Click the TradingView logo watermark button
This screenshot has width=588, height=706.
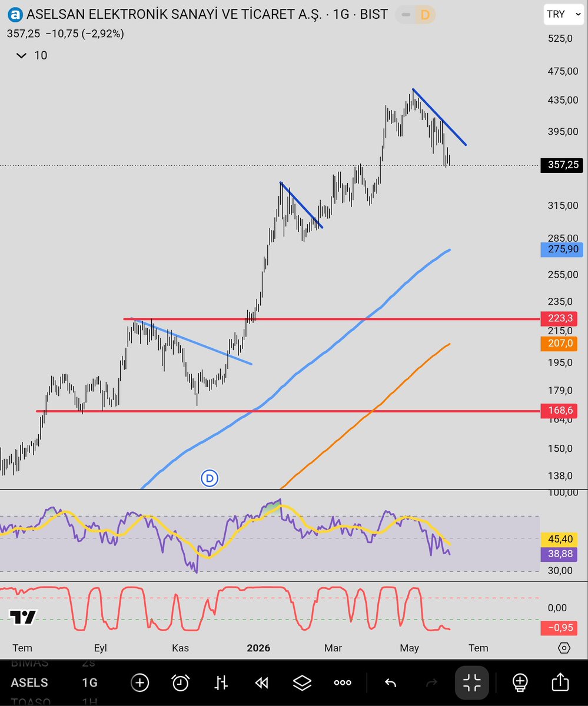[x=24, y=617]
